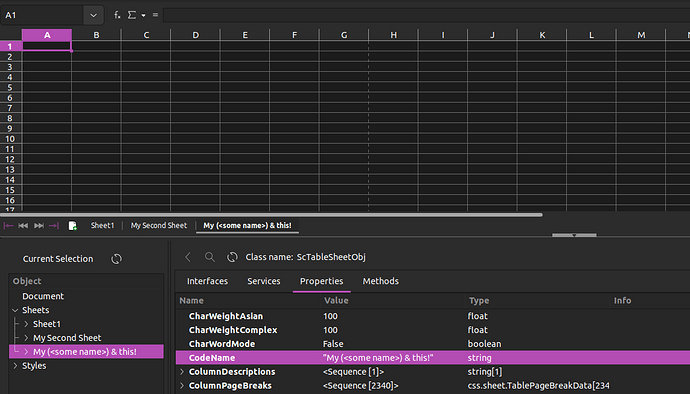Select column G header
Screen dimensions: 690x394
tap(344, 35)
